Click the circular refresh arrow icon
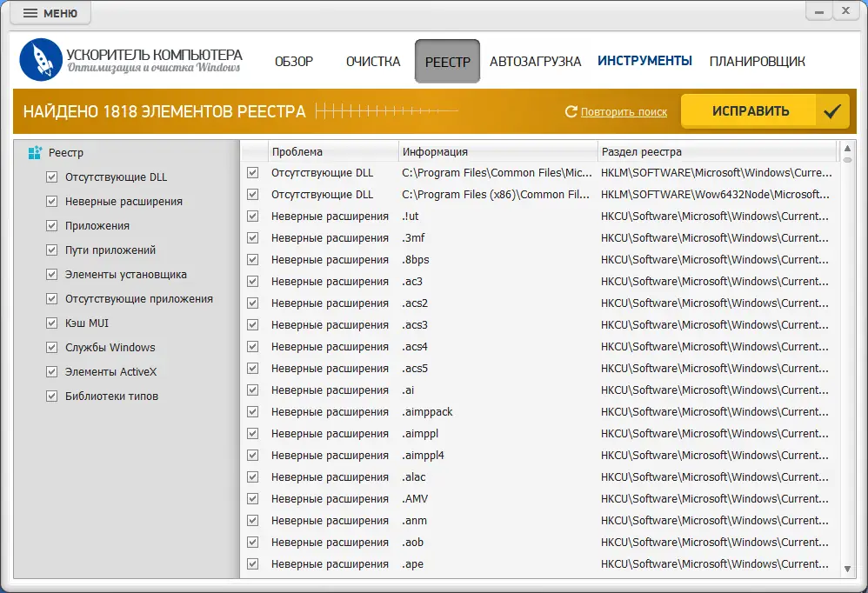 [571, 111]
